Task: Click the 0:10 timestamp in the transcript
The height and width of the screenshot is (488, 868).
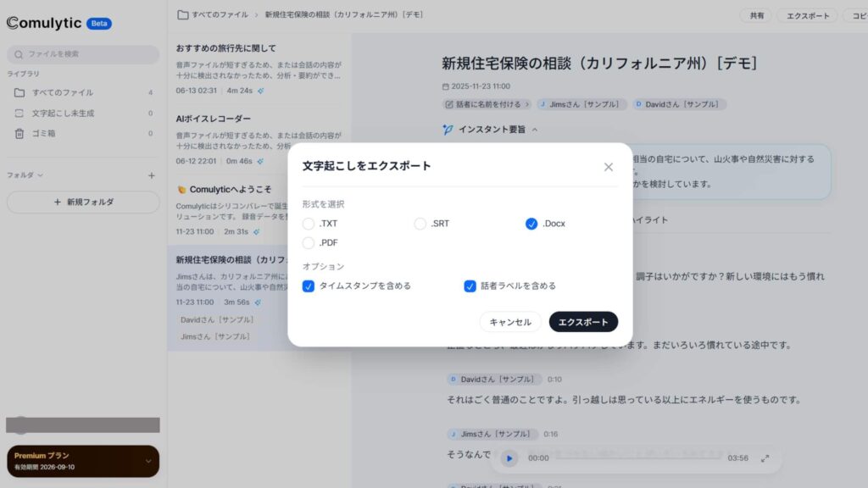Action: tap(554, 379)
